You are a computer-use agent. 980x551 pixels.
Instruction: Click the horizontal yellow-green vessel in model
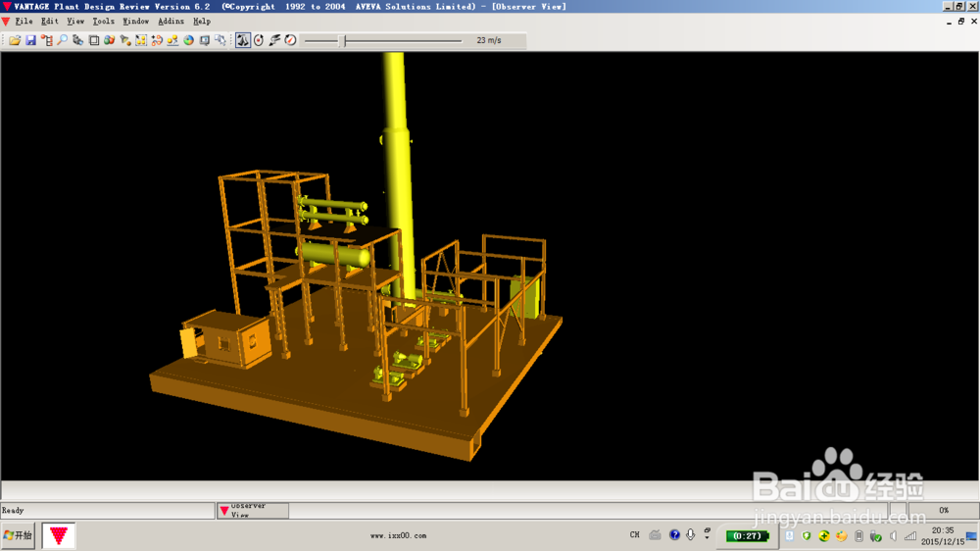point(333,255)
